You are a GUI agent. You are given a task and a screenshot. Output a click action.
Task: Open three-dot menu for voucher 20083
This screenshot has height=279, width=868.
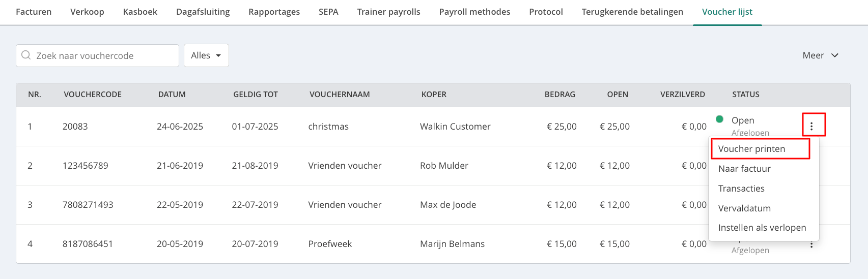[x=811, y=127]
